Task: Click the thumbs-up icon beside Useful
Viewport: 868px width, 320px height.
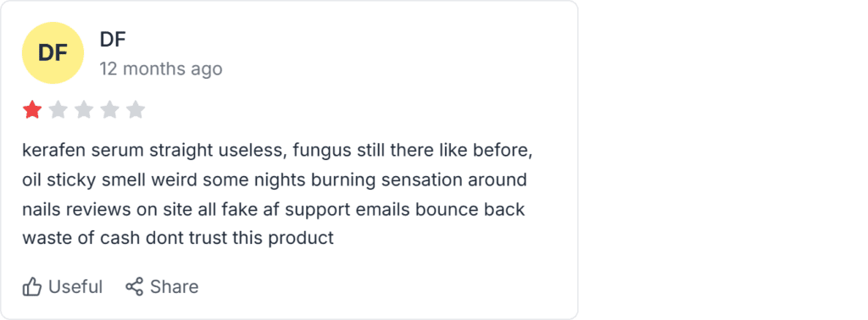Action: pos(32,287)
